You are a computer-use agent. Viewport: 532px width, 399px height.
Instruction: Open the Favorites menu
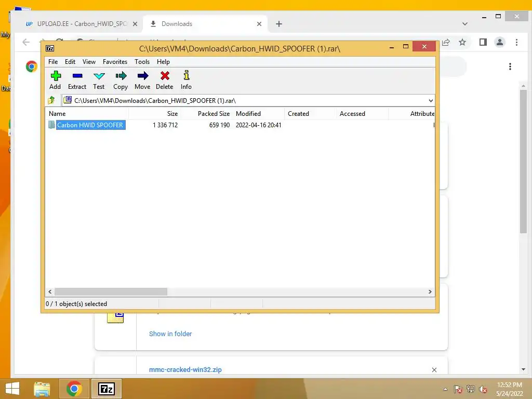pos(115,62)
